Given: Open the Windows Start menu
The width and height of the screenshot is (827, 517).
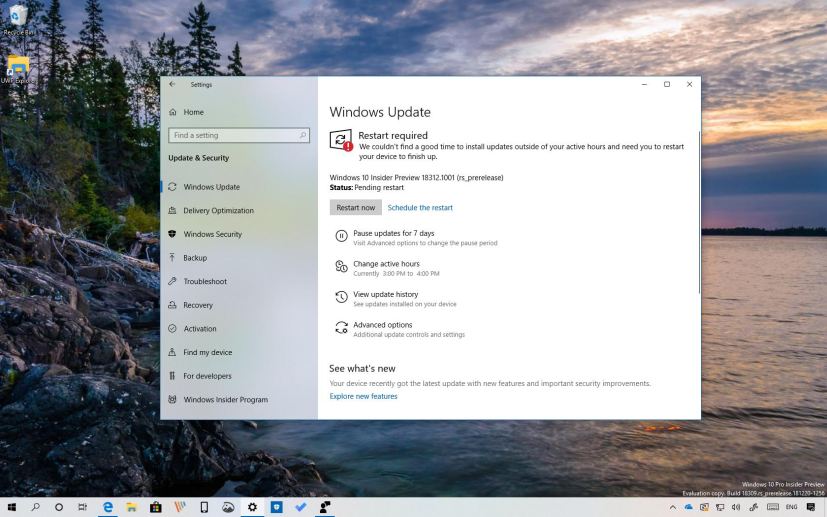Looking at the screenshot, I should (x=11, y=507).
